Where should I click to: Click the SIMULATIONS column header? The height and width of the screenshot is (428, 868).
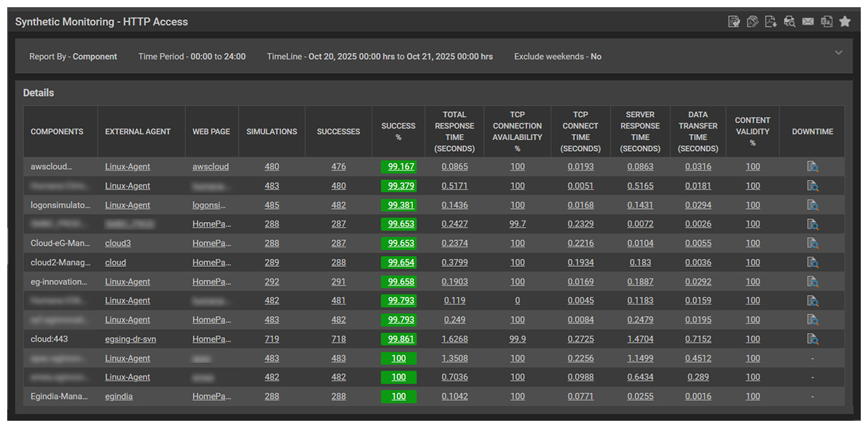(271, 132)
